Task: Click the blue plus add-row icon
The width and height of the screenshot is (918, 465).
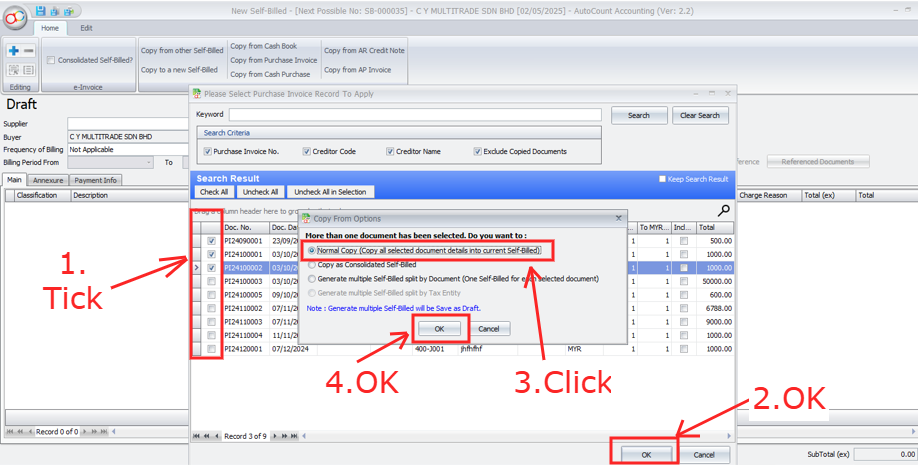Action: coord(13,50)
